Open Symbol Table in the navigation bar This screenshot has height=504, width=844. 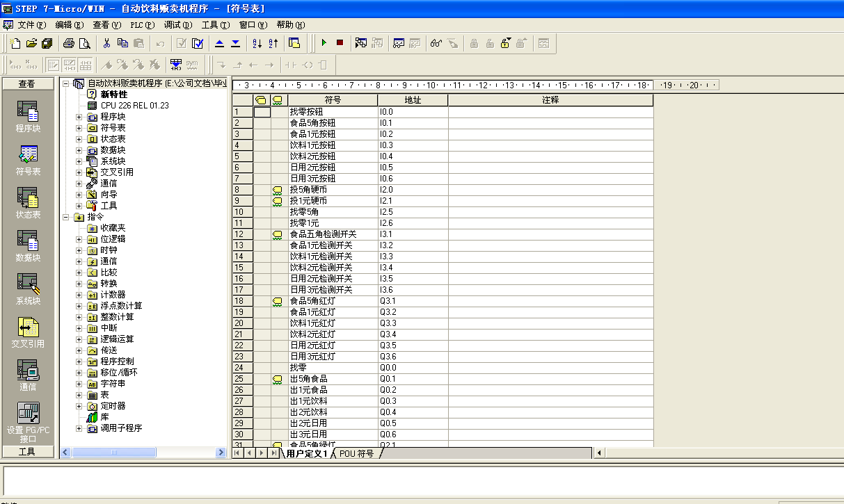point(29,160)
